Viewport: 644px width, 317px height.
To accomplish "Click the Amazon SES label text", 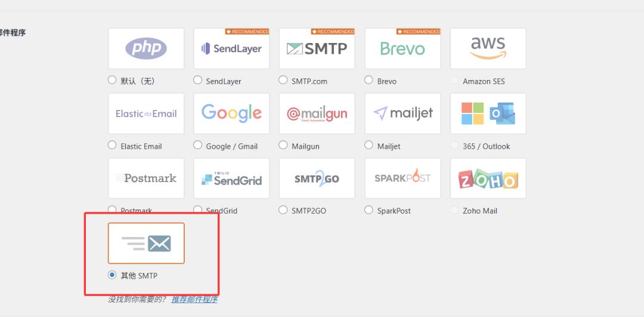I will (x=484, y=81).
